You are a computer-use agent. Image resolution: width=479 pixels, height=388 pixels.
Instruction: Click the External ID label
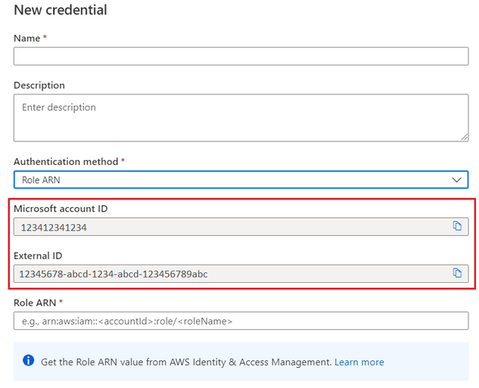(38, 256)
